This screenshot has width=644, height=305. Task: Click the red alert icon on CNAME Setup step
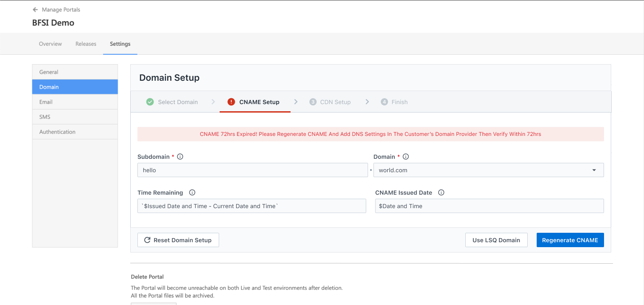tap(231, 102)
